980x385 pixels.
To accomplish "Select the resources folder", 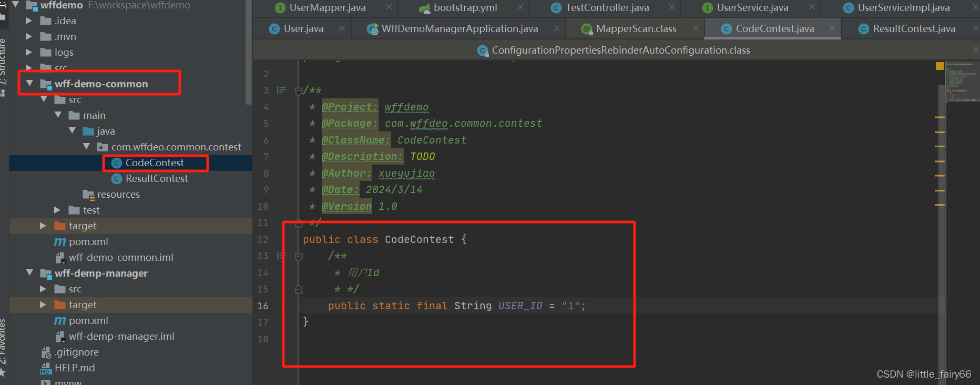I will coord(118,195).
